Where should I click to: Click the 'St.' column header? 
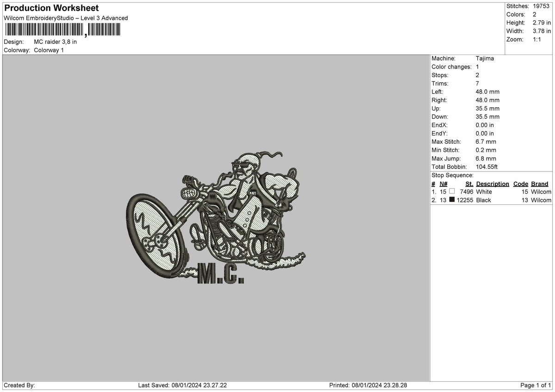(x=469, y=184)
